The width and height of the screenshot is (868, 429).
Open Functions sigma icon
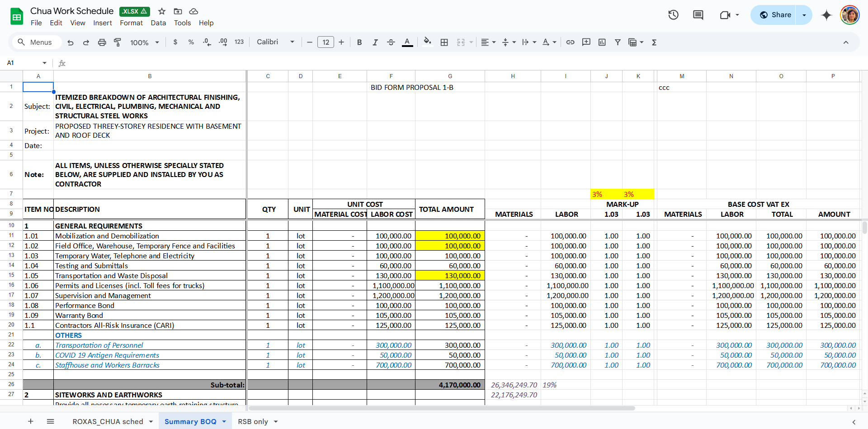point(654,42)
